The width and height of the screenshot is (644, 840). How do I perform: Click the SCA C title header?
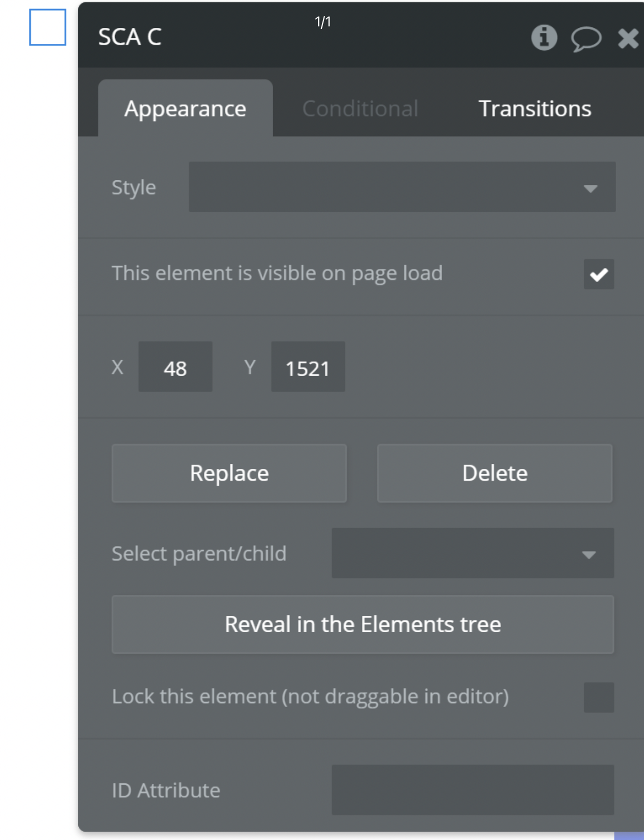pos(130,37)
